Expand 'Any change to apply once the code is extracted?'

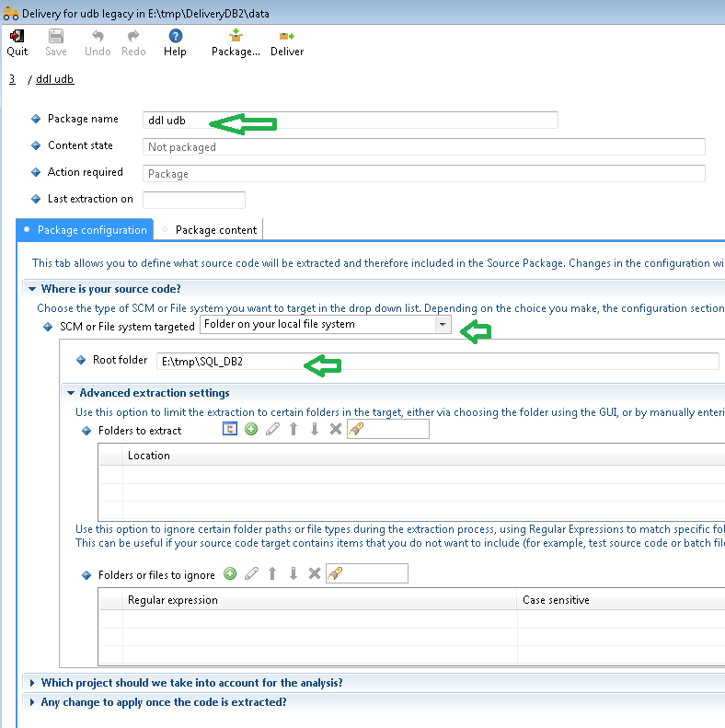coord(33,702)
